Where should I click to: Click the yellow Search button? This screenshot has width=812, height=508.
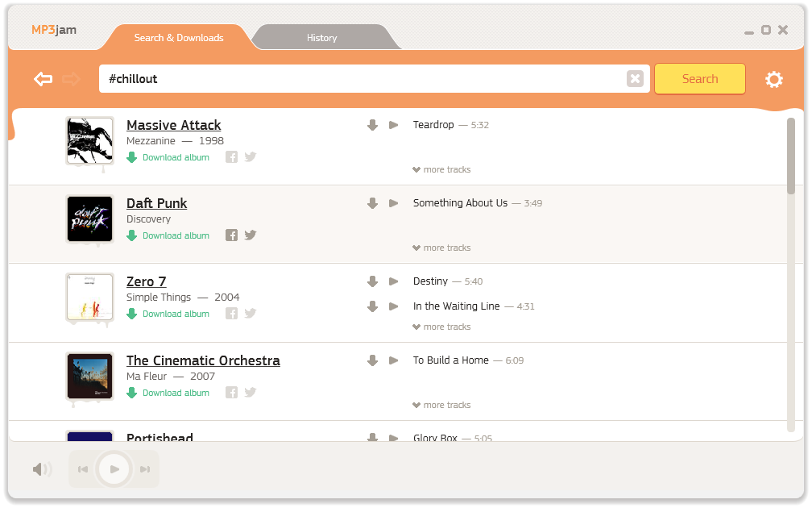click(699, 79)
